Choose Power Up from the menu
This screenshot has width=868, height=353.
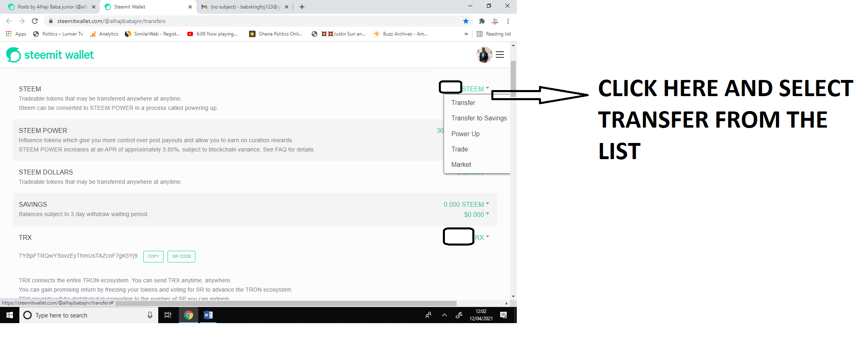[465, 134]
